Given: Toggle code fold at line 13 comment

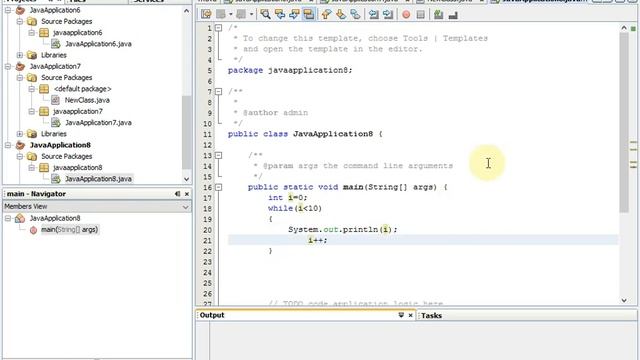Looking at the screenshot, I should (218, 155).
